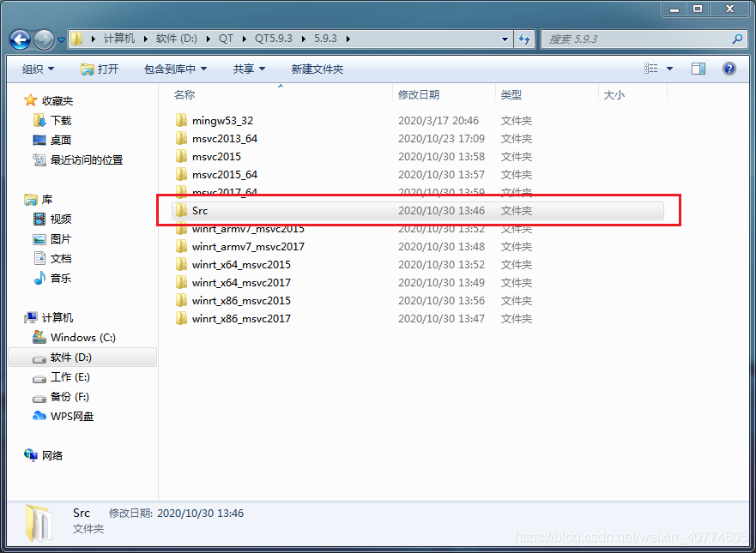Click the folder icon in address bar
The width and height of the screenshot is (756, 553).
pos(76,39)
